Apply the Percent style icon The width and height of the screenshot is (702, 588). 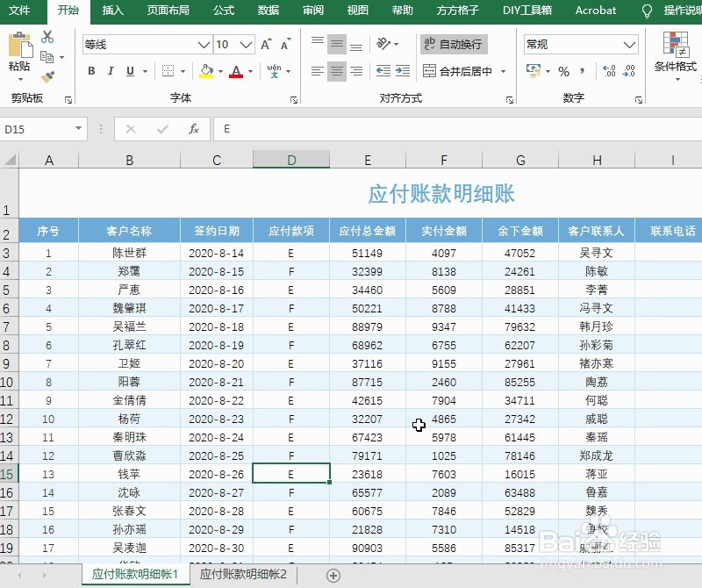coord(565,71)
